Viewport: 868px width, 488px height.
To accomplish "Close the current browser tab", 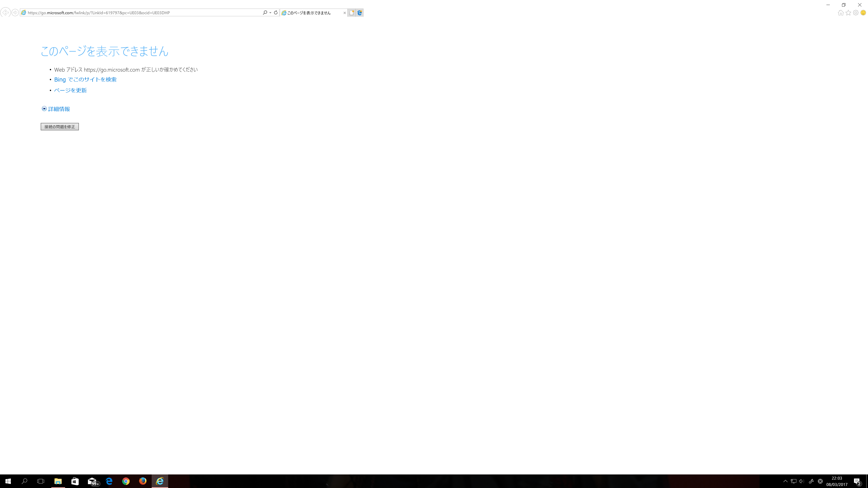I will (x=344, y=13).
